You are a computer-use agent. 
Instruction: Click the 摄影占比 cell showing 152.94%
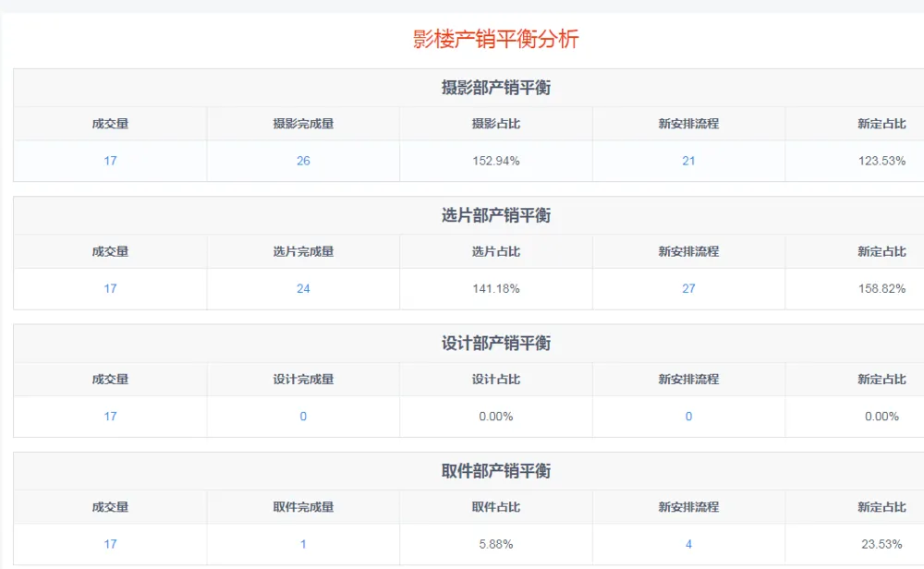(x=496, y=161)
